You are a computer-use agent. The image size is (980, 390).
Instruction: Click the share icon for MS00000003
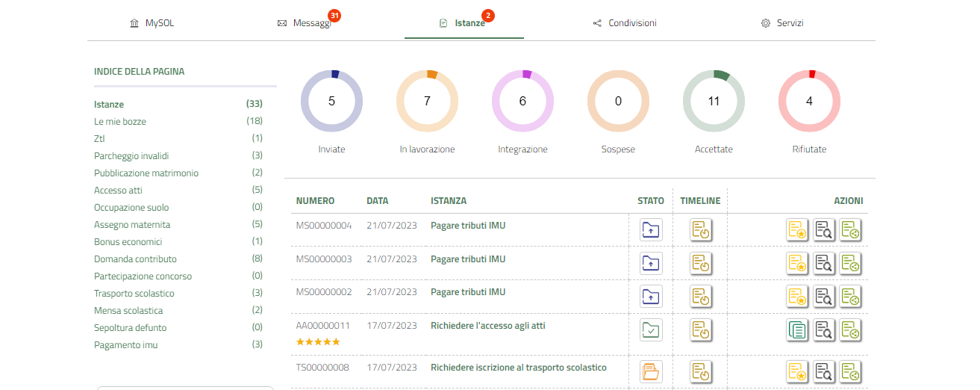pos(850,263)
